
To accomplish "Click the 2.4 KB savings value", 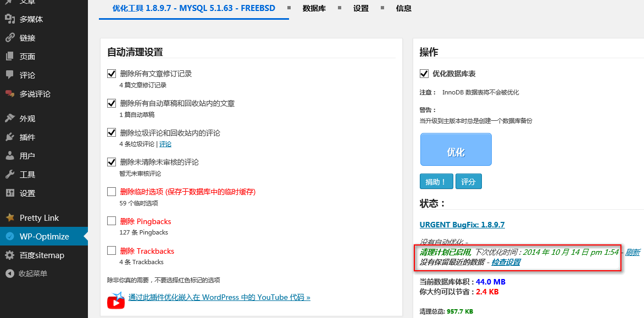I will 487,292.
